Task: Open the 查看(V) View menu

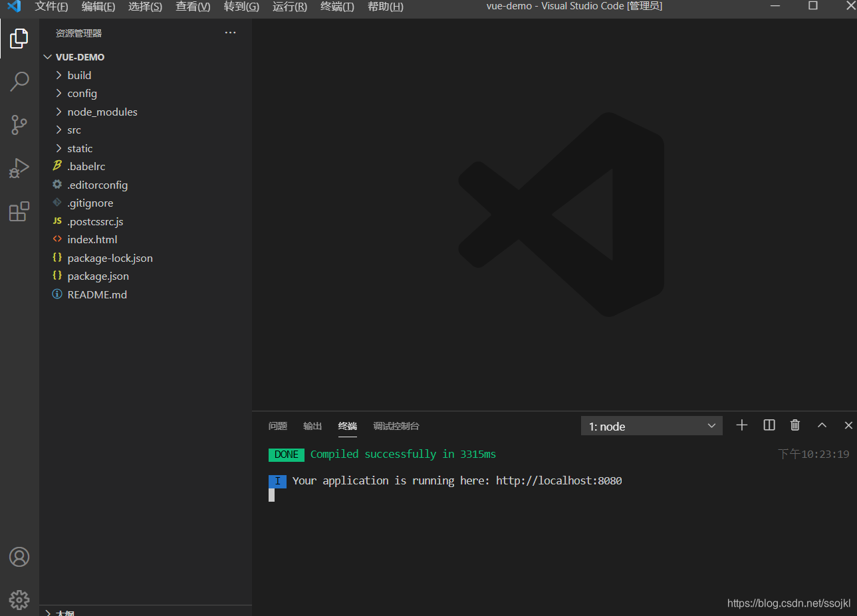Action: (193, 6)
